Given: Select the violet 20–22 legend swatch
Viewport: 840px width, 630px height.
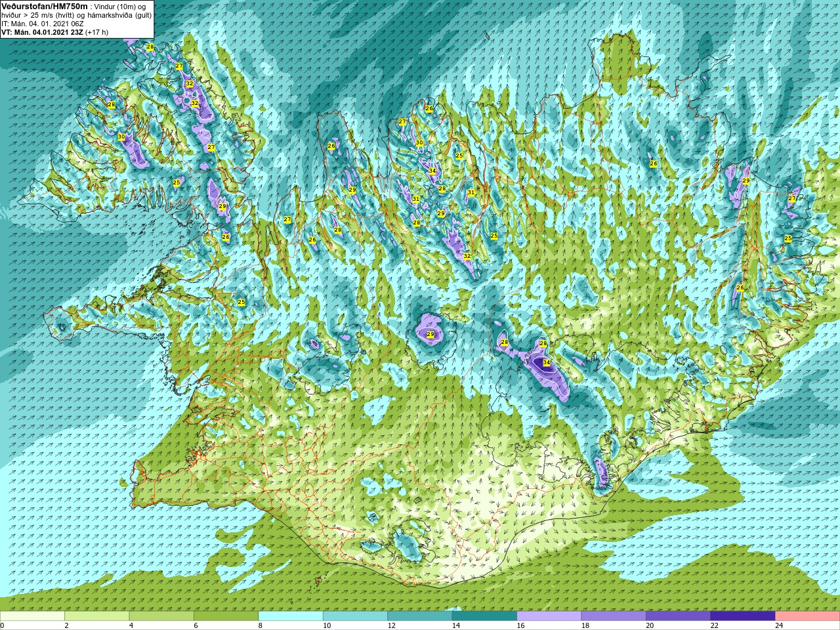Looking at the screenshot, I should [678, 616].
